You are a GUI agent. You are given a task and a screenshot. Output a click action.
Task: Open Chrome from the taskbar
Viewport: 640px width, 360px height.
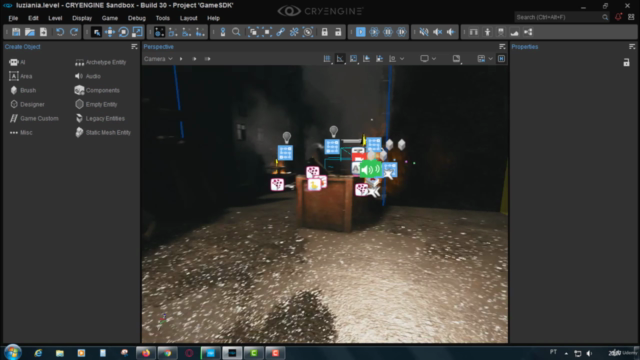(167, 353)
